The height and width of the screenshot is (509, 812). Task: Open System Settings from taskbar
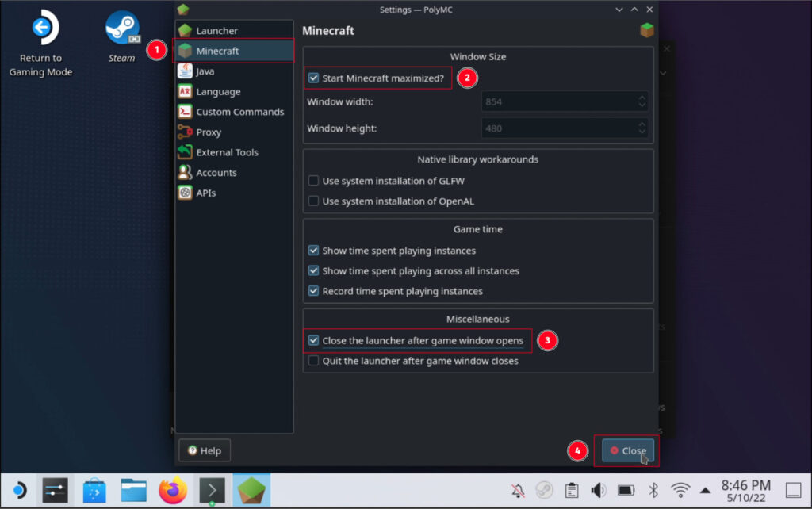click(x=55, y=490)
